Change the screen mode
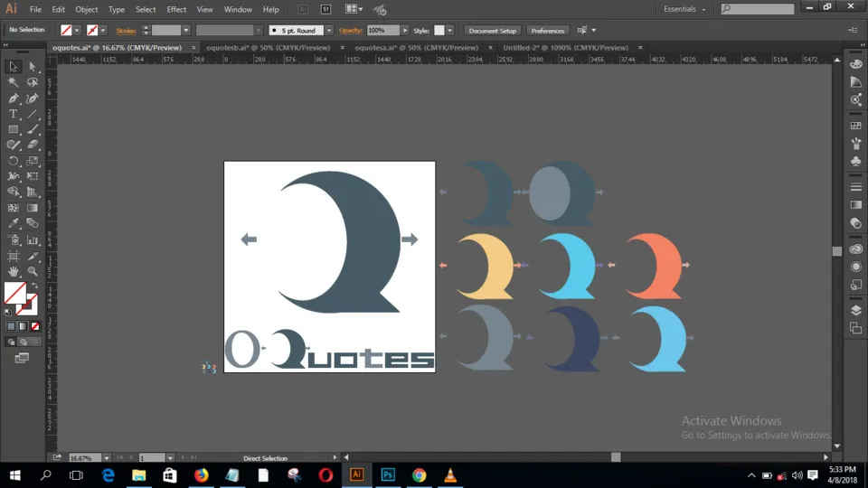The image size is (868, 488). [x=22, y=359]
